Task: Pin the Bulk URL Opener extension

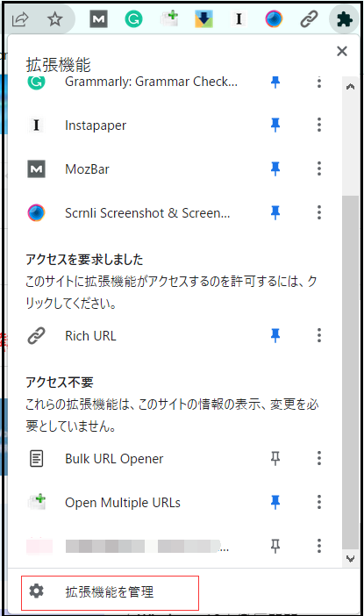Action: 275,458
